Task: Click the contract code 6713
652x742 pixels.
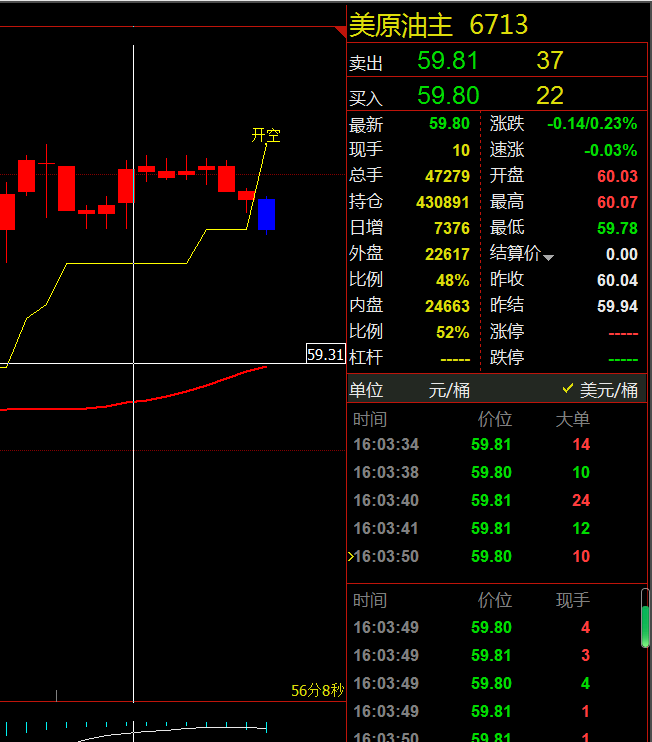Action: click(499, 25)
